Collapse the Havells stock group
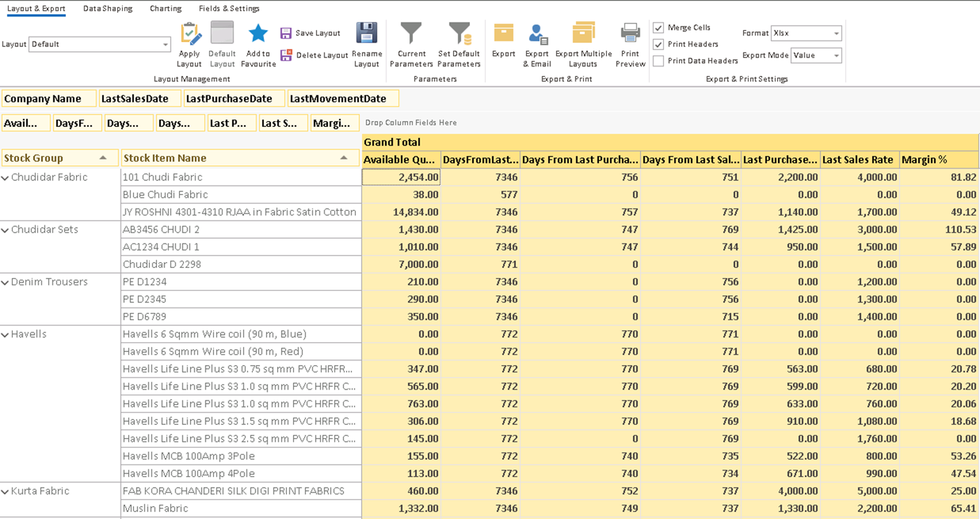The width and height of the screenshot is (980, 519). (x=5, y=334)
